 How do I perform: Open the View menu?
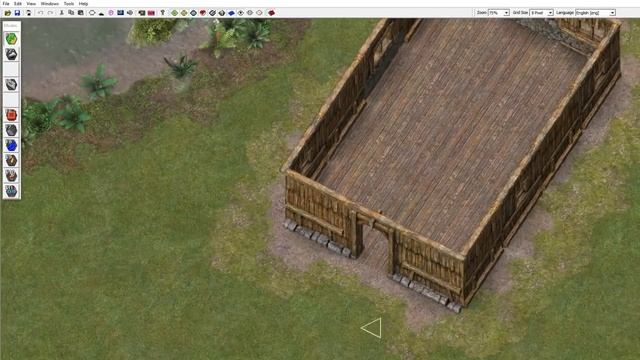point(31,4)
